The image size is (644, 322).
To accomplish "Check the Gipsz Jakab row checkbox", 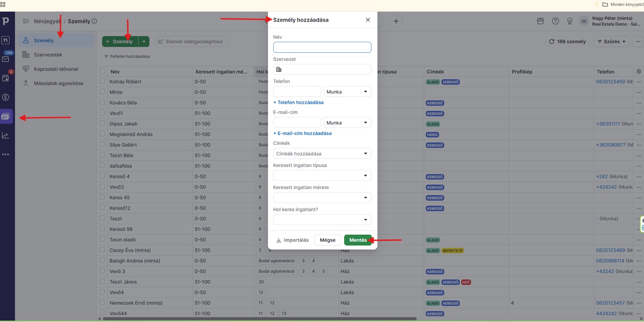I will click(102, 123).
